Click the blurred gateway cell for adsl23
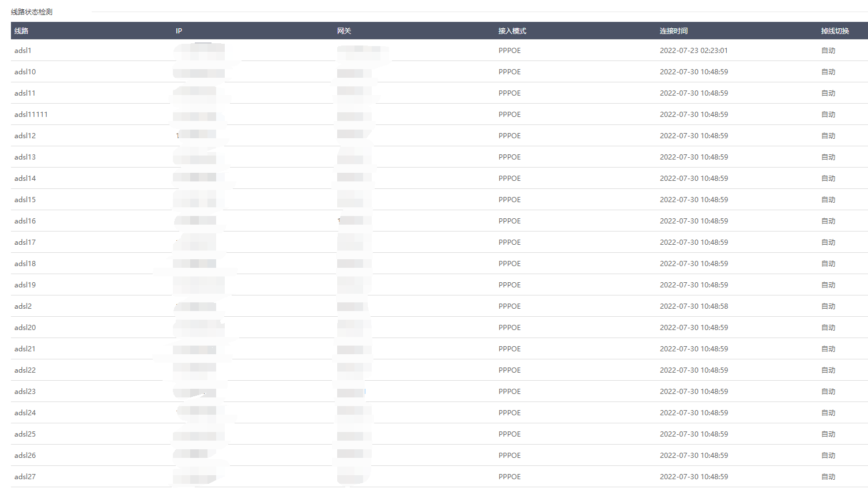Image resolution: width=868 pixels, height=489 pixels. [x=351, y=392]
